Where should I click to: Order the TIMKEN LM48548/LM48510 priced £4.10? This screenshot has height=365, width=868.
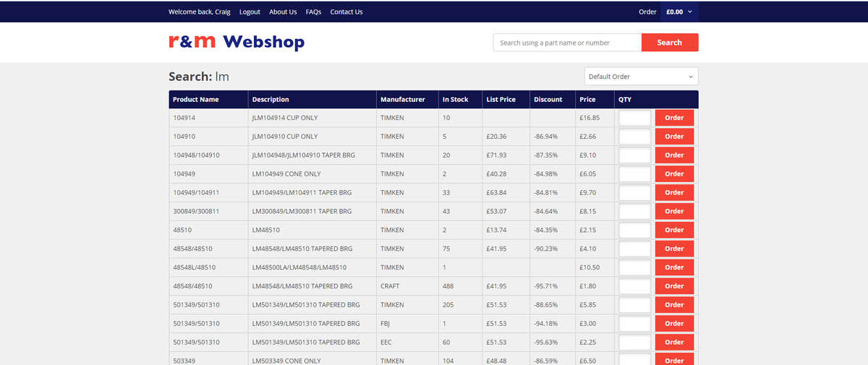(674, 249)
